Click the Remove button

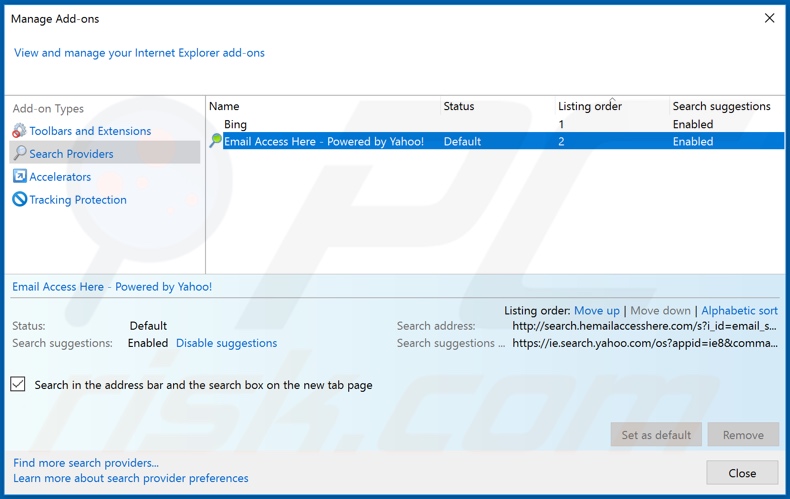tap(743, 434)
